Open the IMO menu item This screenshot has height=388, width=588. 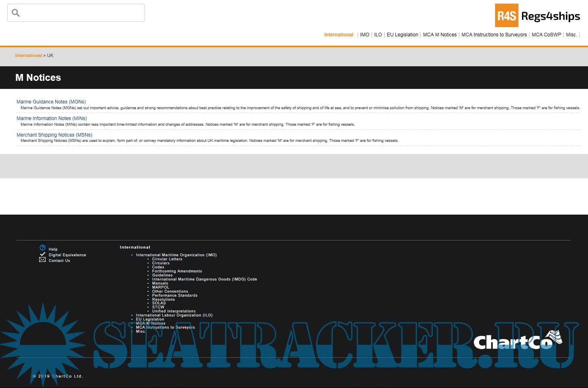pyautogui.click(x=364, y=35)
